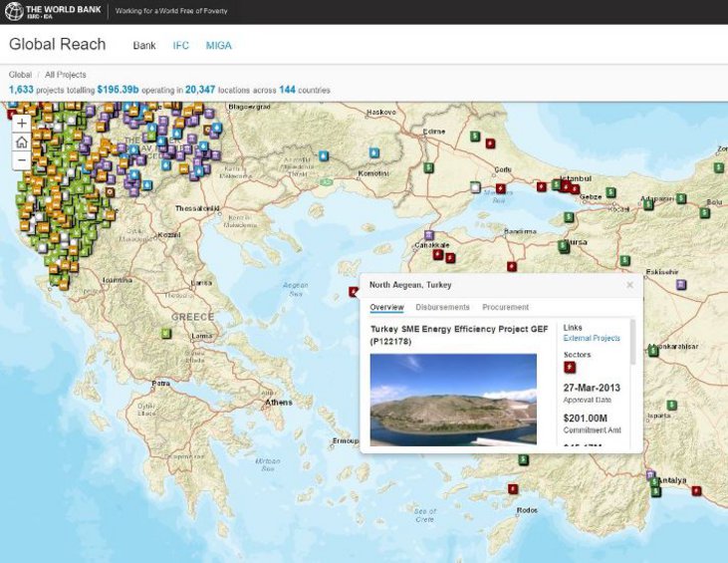This screenshot has height=563, width=728.
Task: Open the External Projects link
Action: click(x=591, y=338)
